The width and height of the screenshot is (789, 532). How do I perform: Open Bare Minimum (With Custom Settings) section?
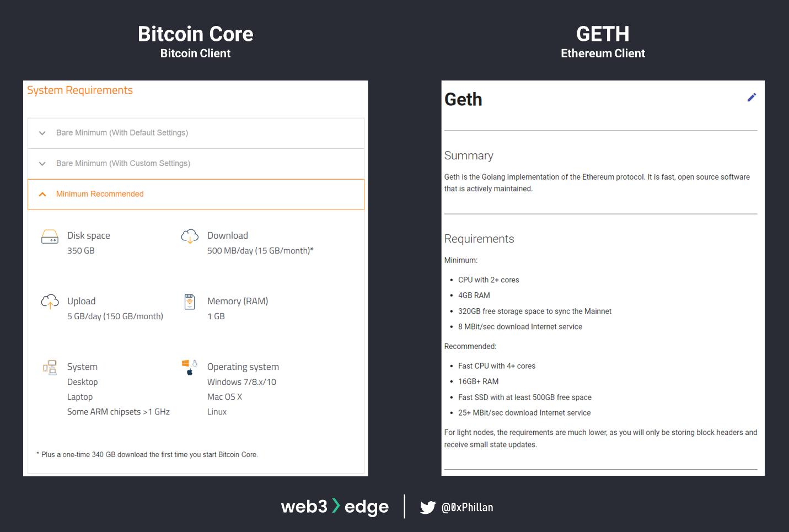tap(123, 164)
